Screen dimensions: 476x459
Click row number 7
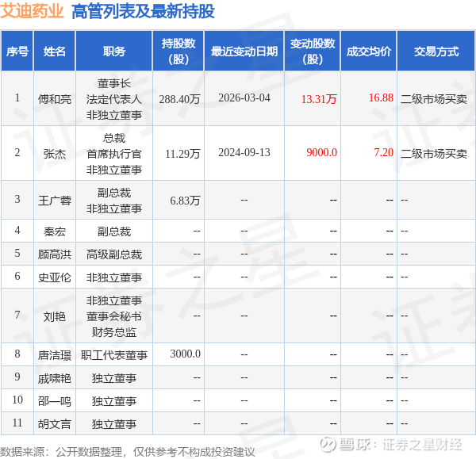(17, 316)
